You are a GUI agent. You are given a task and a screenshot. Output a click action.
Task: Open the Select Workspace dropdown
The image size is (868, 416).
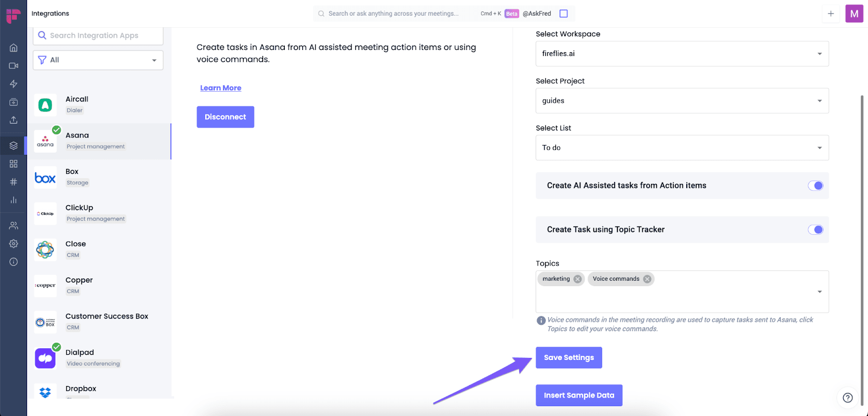(682, 54)
